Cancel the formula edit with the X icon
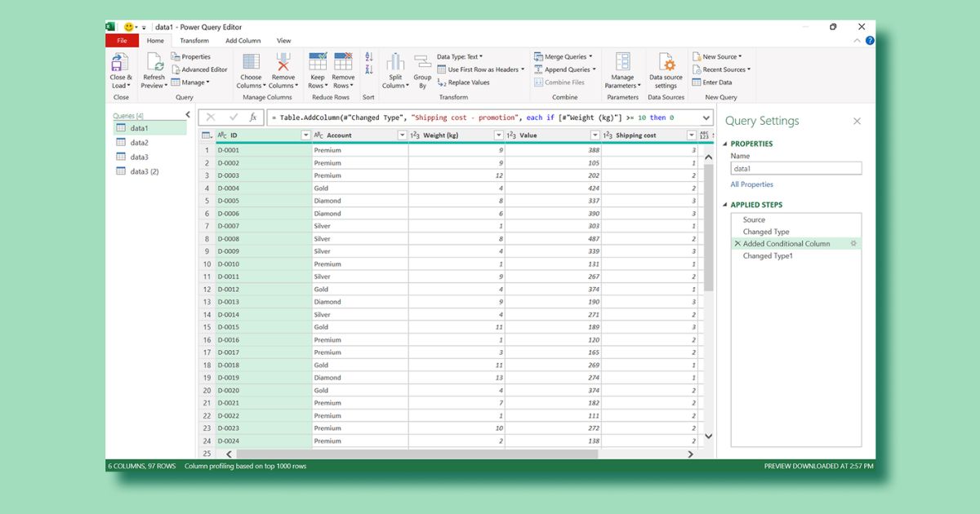980x514 pixels. 211,117
